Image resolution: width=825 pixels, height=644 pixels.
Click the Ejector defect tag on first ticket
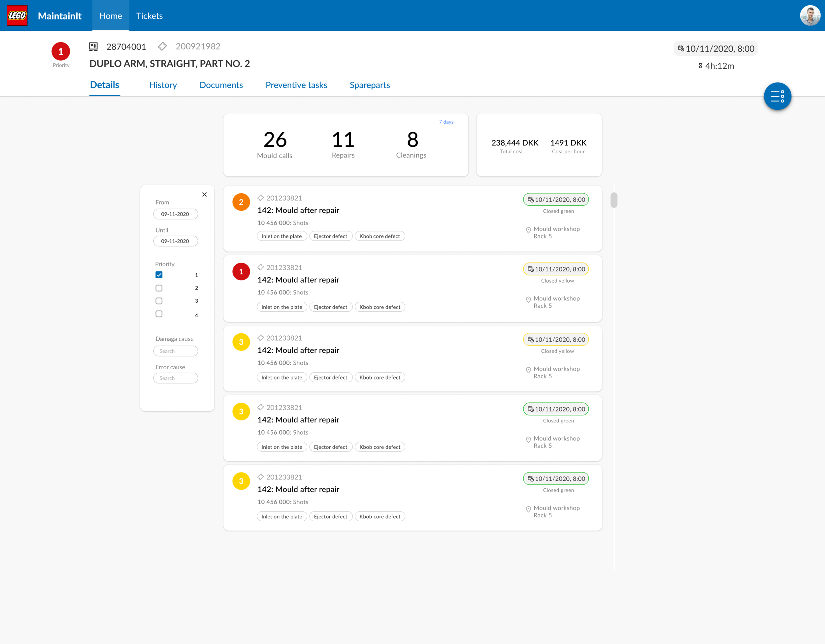tap(331, 236)
